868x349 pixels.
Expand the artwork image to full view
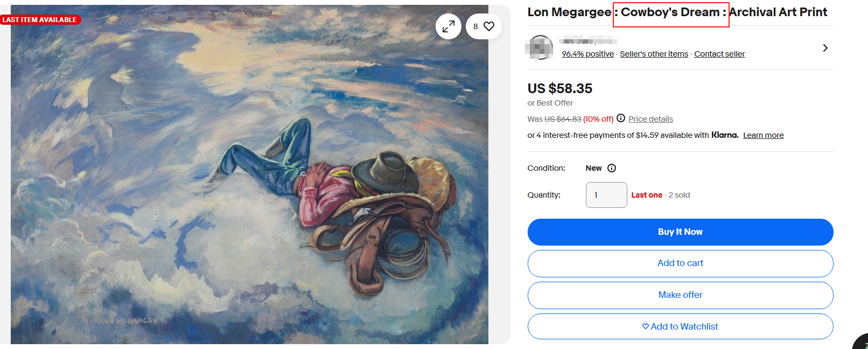click(448, 26)
